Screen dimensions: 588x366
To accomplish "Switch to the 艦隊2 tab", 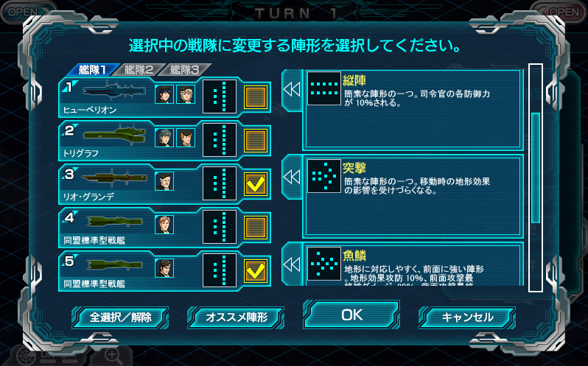I will [x=139, y=70].
